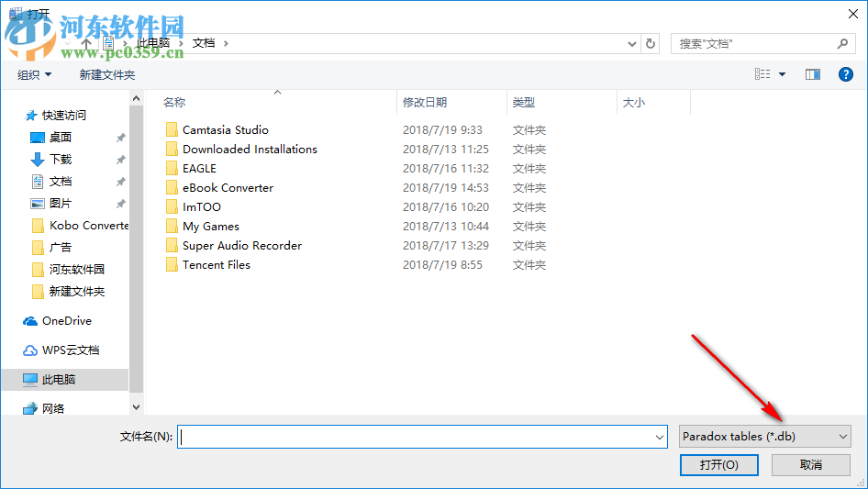Click the 新建文件夹 new folder button
Viewport: 868px width, 489px height.
point(106,74)
